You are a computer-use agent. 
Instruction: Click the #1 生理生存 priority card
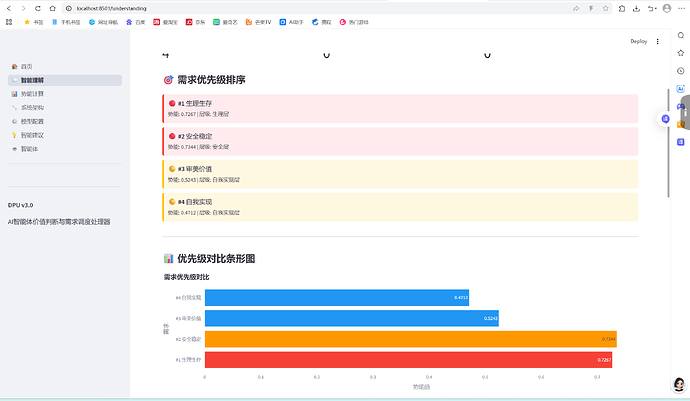click(400, 108)
